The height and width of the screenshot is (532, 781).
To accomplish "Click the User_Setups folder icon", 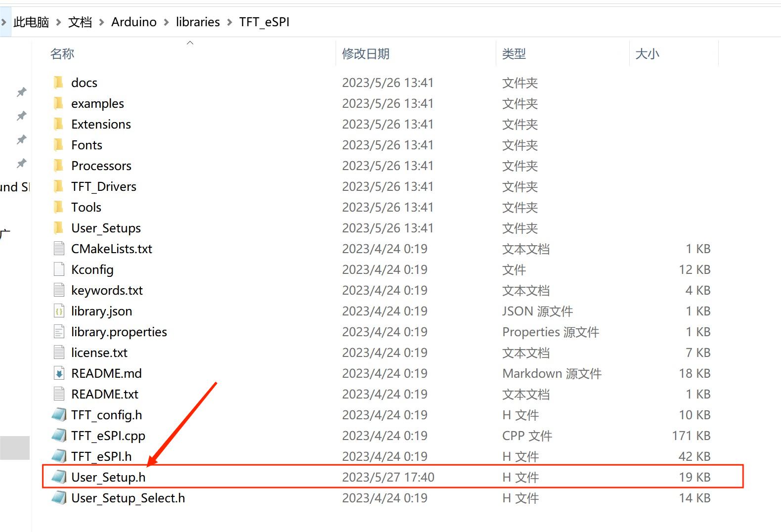I will click(58, 228).
